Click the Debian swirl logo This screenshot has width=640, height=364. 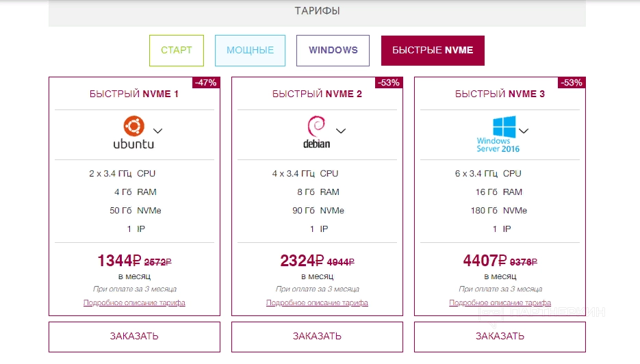316,133
